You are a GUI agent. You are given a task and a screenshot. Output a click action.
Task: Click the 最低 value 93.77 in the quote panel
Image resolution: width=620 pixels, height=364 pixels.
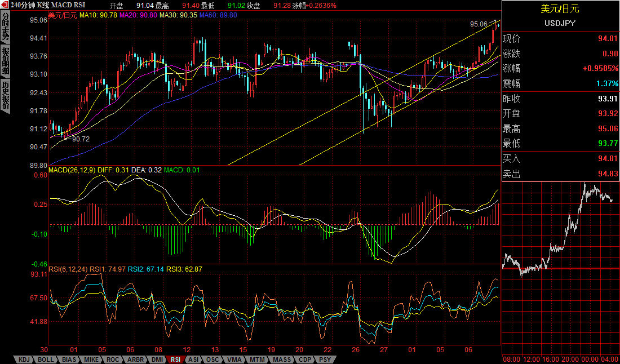tap(608, 144)
